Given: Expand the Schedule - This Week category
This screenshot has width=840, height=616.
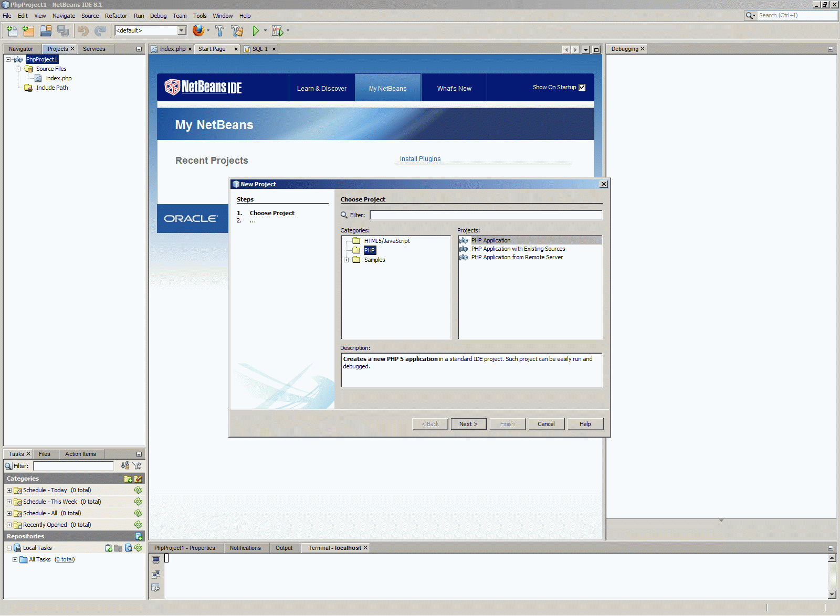Looking at the screenshot, I should coord(9,502).
